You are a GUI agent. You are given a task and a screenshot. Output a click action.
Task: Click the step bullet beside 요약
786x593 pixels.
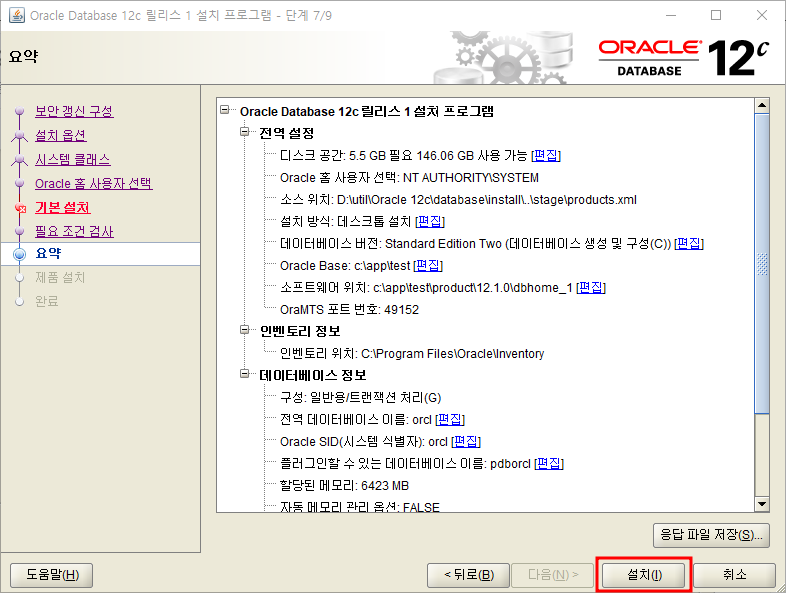(20, 254)
